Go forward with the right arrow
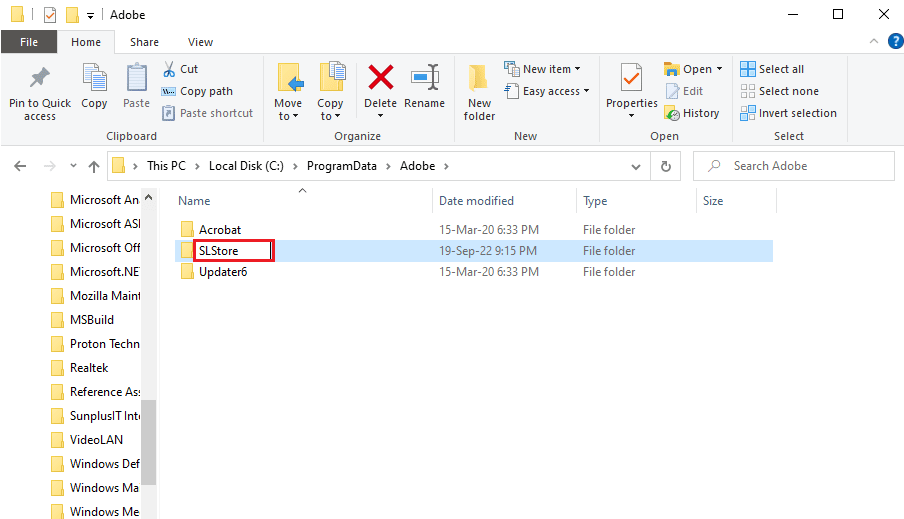The image size is (904, 519). 50,166
